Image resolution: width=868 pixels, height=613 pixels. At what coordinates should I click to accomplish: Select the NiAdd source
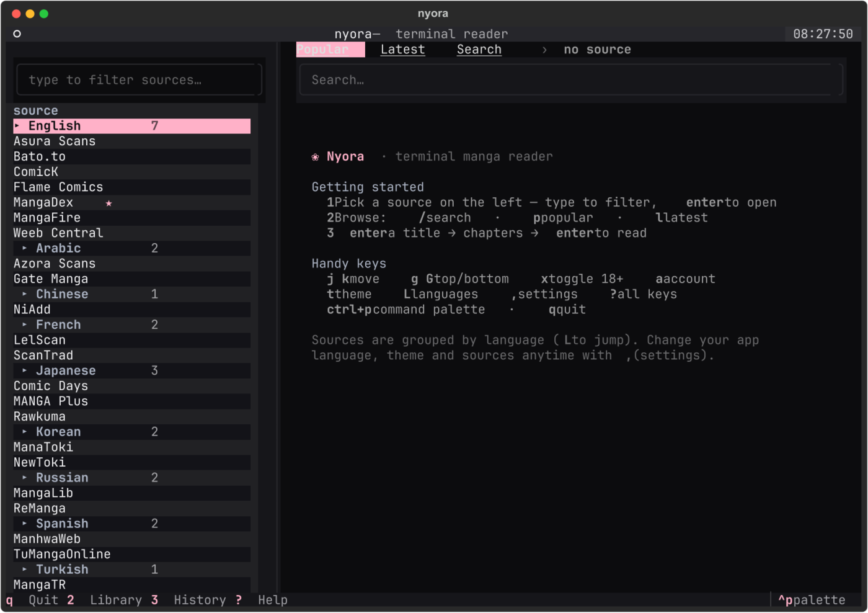(132, 310)
